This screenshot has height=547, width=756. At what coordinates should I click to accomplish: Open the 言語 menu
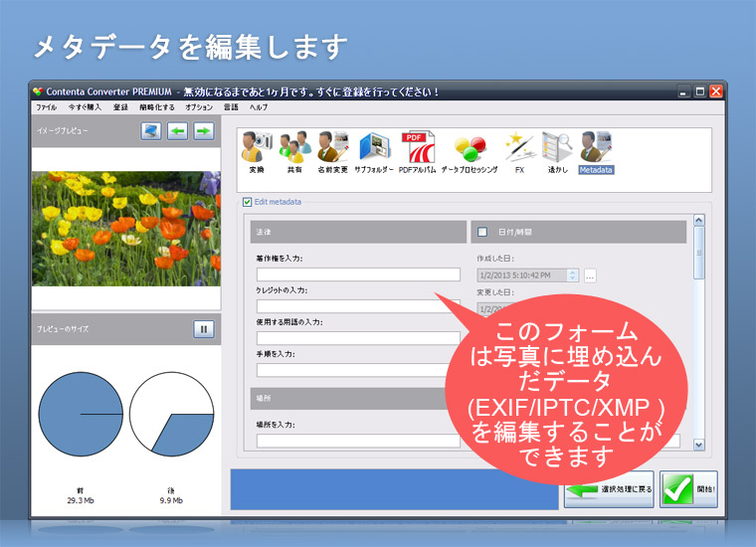[231, 107]
